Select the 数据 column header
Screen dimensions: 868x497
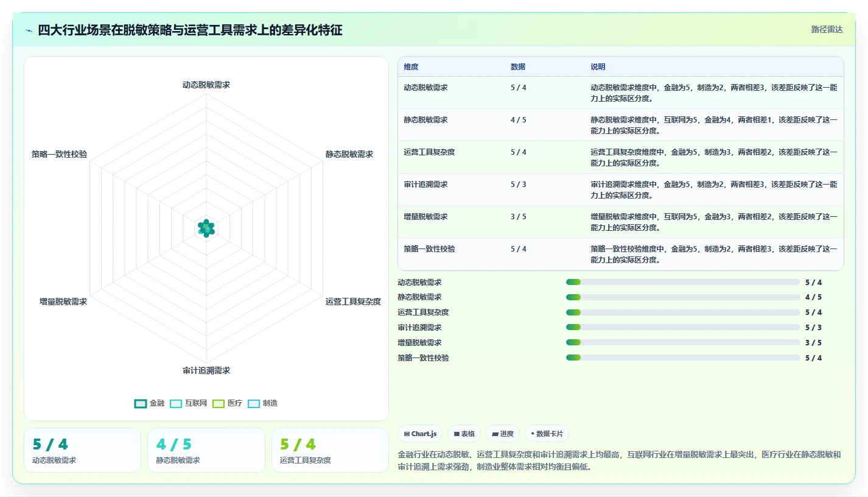[518, 67]
